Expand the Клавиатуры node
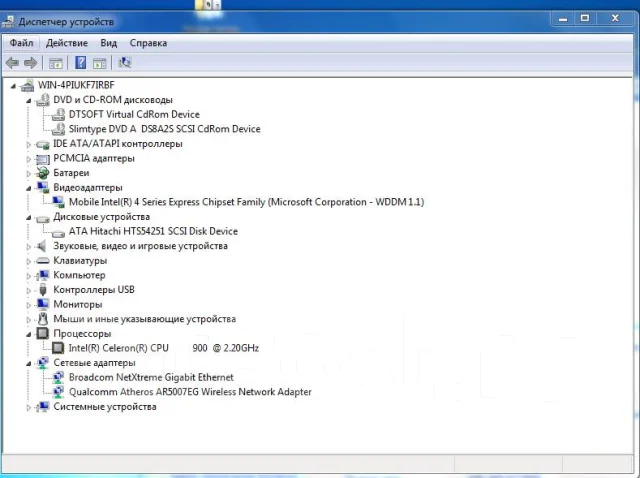The image size is (640, 478). (29, 261)
